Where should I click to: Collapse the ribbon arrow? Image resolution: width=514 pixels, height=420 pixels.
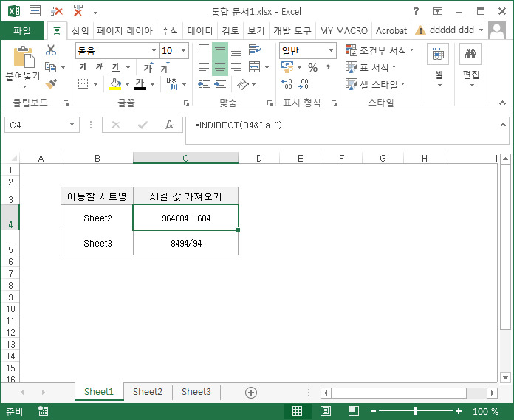click(x=502, y=103)
